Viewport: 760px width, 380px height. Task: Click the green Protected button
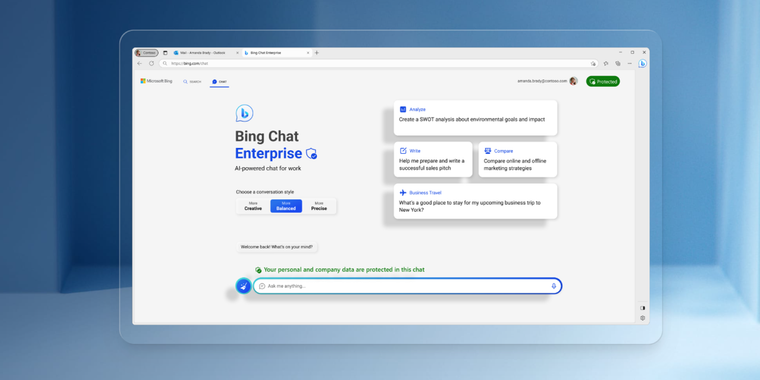click(x=603, y=81)
